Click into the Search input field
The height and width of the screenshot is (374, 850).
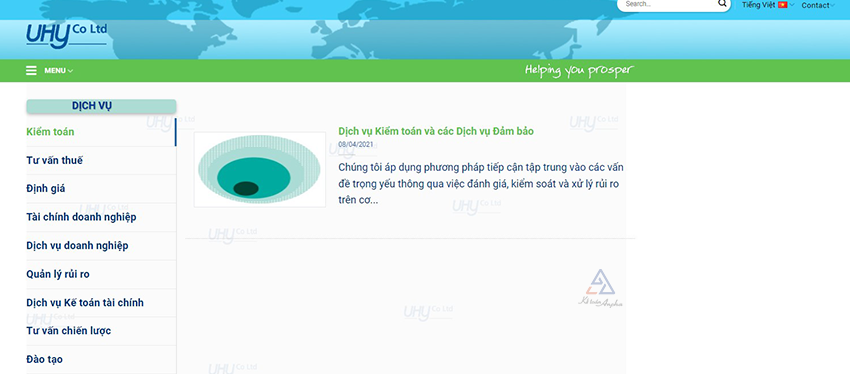click(x=668, y=4)
